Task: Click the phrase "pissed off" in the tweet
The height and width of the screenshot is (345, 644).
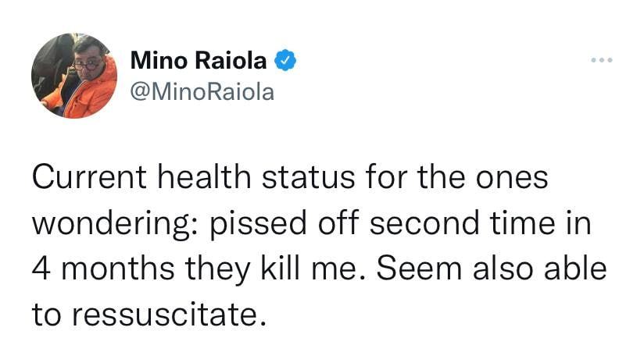Action: pos(284,222)
